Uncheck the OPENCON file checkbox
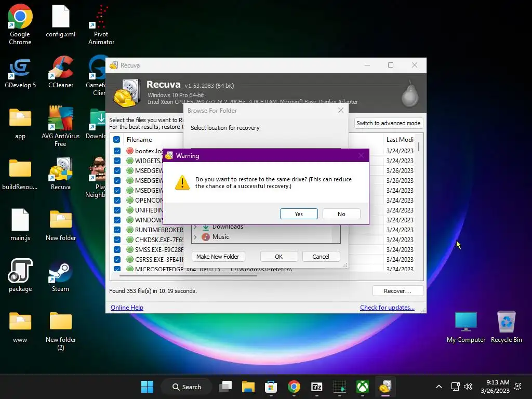This screenshot has width=532, height=399. click(x=117, y=200)
